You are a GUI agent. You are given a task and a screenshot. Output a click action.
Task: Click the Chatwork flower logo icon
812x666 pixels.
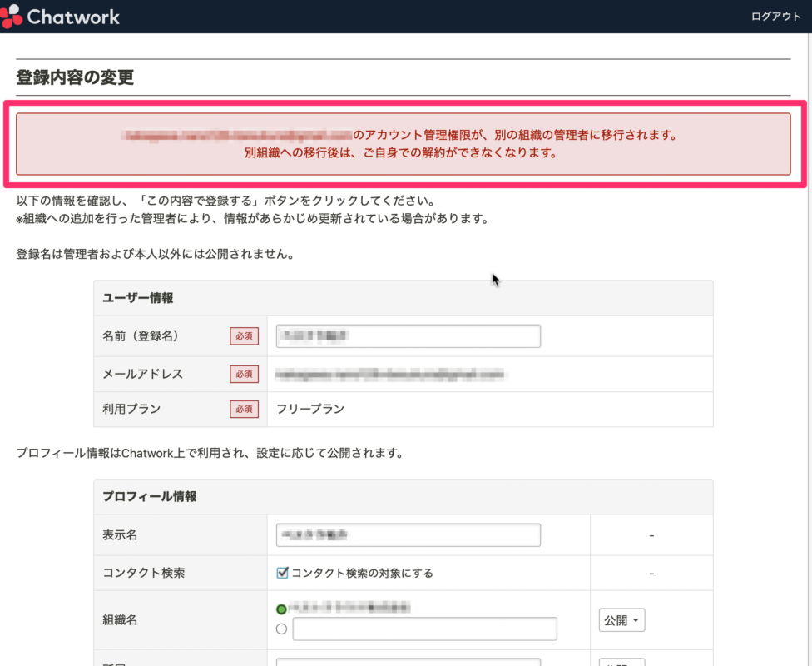(12, 15)
